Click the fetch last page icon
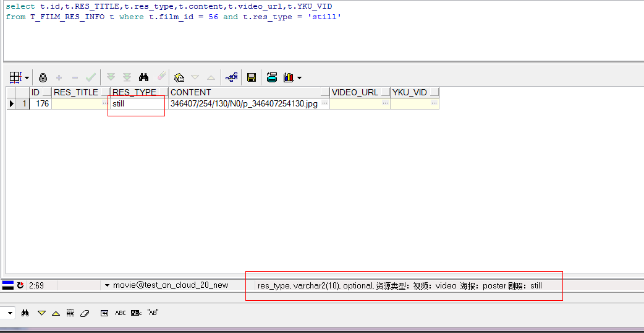Viewport: 644px width, 333px height. coord(127,77)
